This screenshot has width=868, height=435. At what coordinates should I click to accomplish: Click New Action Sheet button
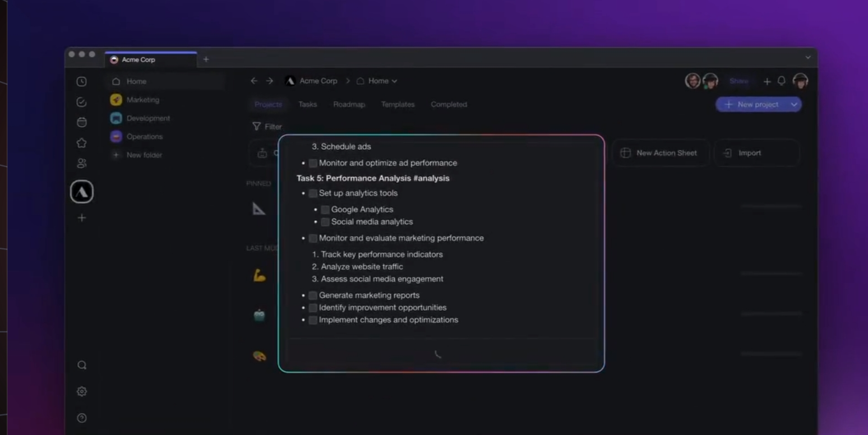tap(660, 153)
